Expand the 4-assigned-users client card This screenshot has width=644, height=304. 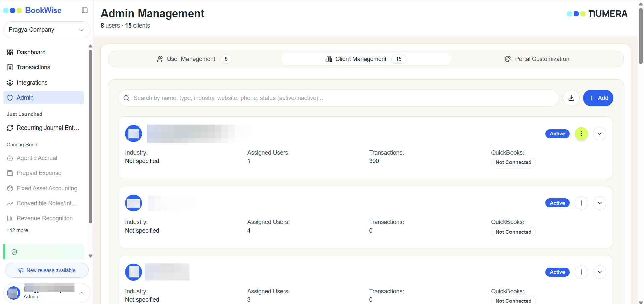pos(600,203)
